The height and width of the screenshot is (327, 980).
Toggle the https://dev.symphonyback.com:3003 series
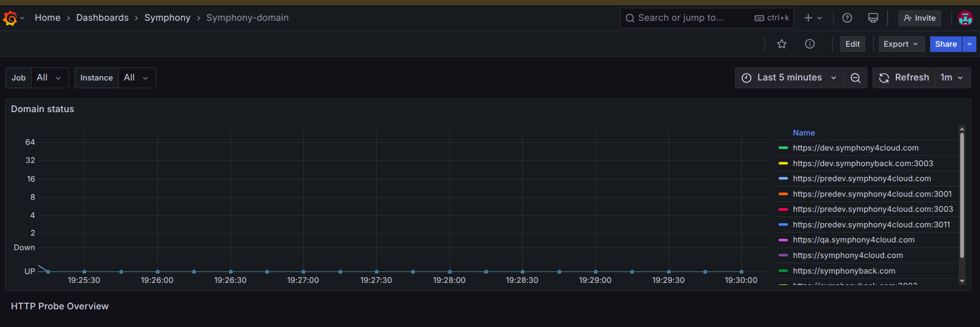point(863,163)
